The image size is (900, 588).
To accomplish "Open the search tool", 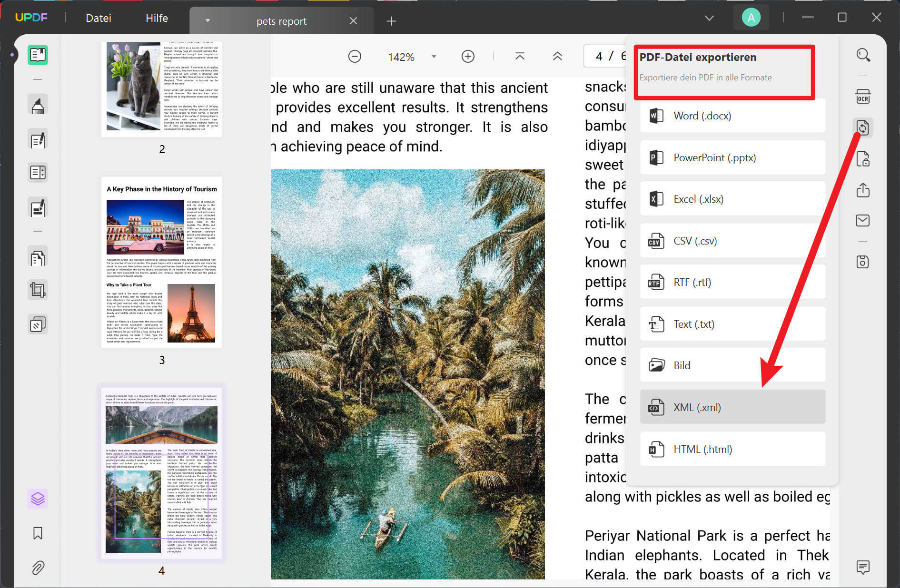I will pyautogui.click(x=863, y=55).
